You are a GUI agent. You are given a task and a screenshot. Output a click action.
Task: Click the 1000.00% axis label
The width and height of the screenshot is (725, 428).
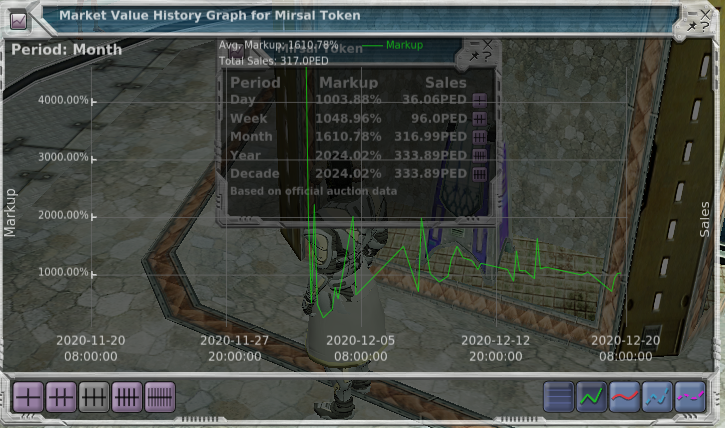pos(63,272)
